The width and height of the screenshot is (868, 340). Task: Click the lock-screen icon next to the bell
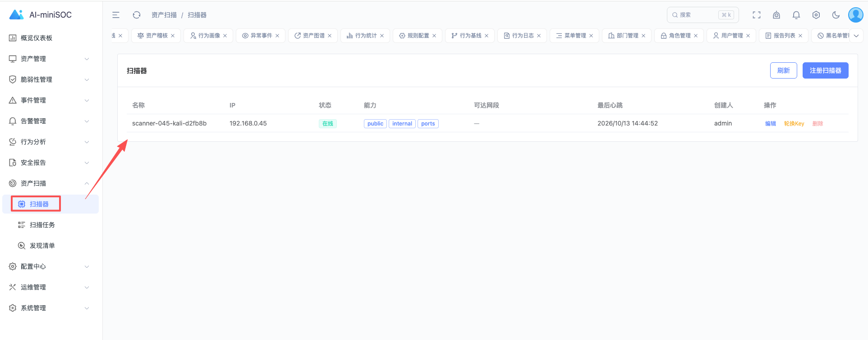click(x=776, y=15)
